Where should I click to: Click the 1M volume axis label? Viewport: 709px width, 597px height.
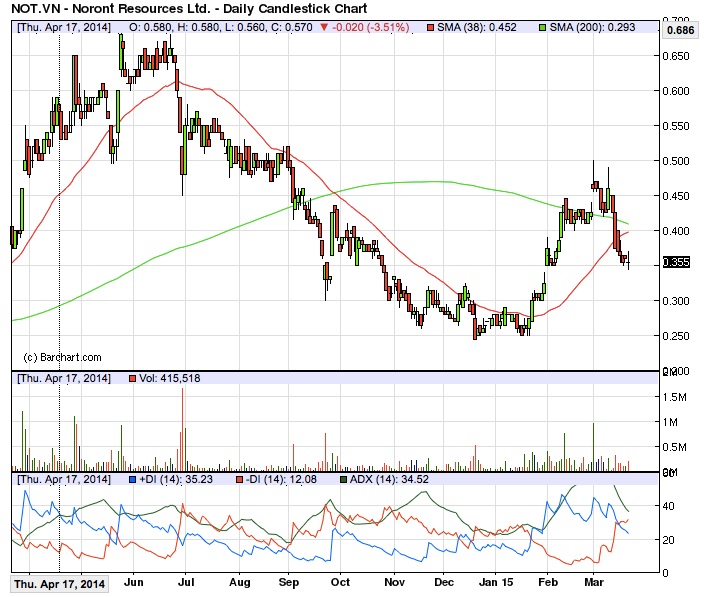point(670,422)
